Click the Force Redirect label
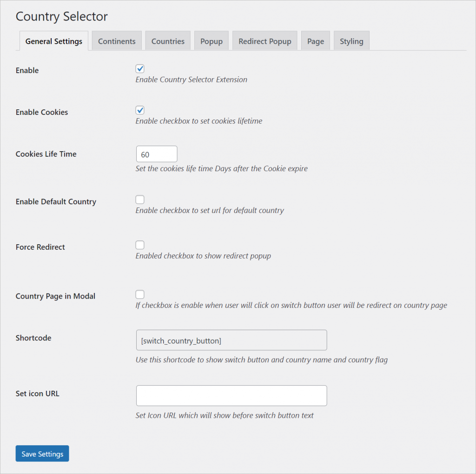 pos(40,247)
